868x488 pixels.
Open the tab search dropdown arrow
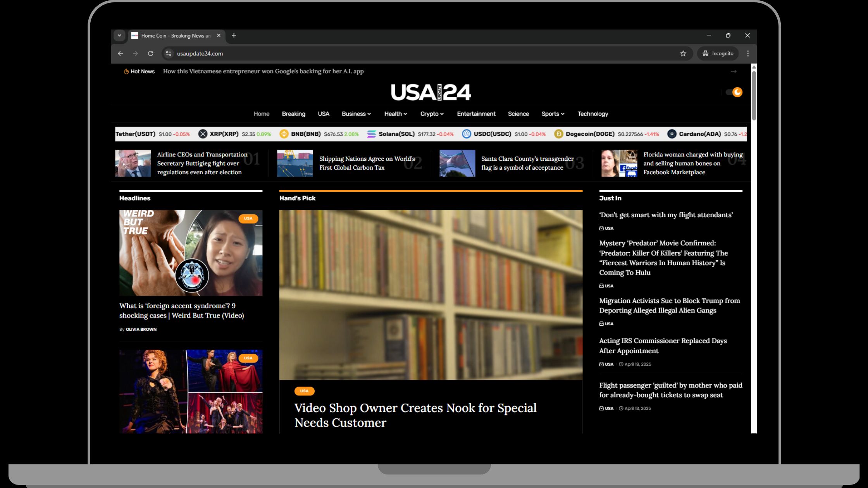coord(119,36)
